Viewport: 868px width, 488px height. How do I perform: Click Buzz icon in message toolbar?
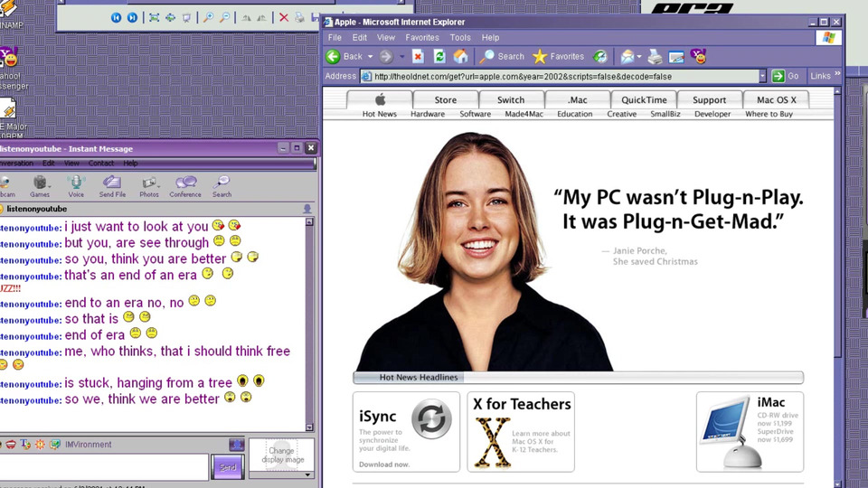click(x=40, y=445)
